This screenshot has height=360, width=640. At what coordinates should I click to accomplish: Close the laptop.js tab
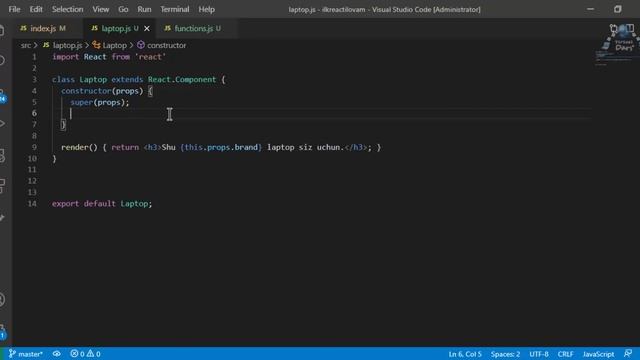[147, 29]
